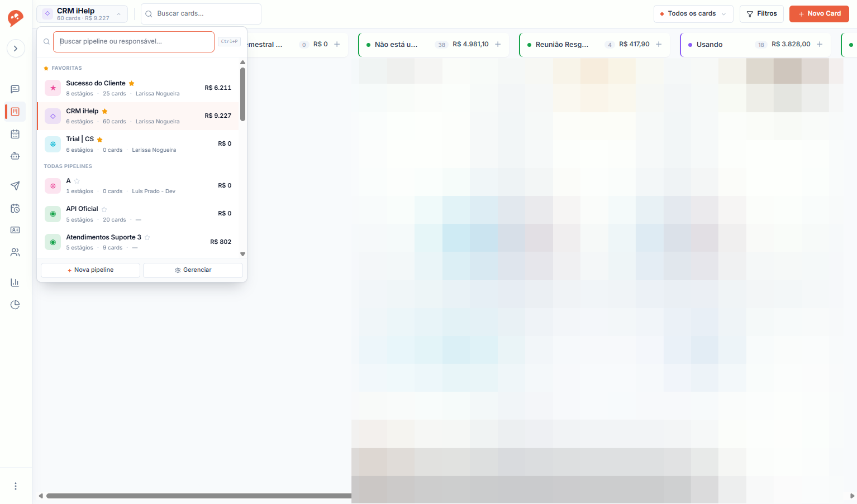Favorite Atendimentos Suporte 3 with star
Viewport: 857px width, 504px height.
147,237
